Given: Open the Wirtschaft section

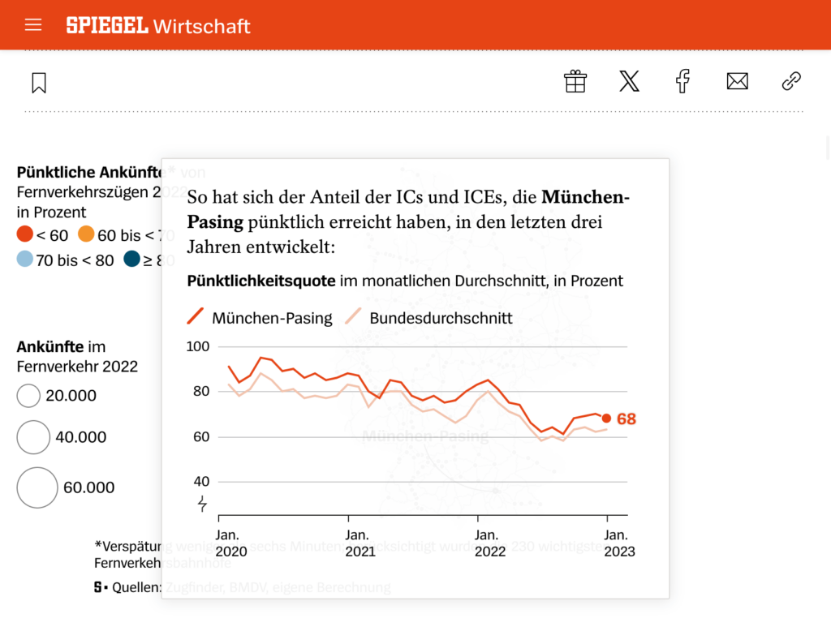Looking at the screenshot, I should click(201, 26).
